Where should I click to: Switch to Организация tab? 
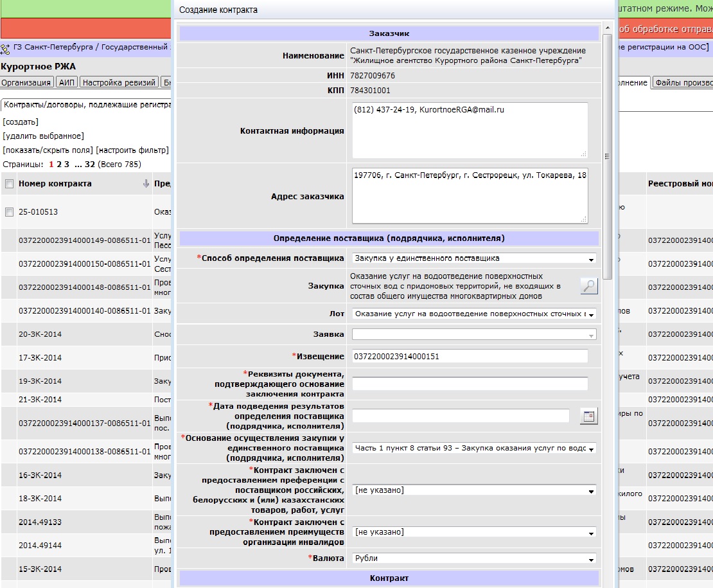(26, 82)
